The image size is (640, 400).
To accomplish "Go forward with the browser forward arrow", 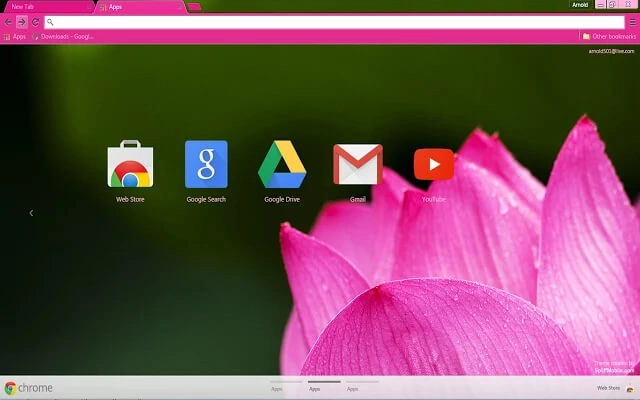I will tap(22, 22).
